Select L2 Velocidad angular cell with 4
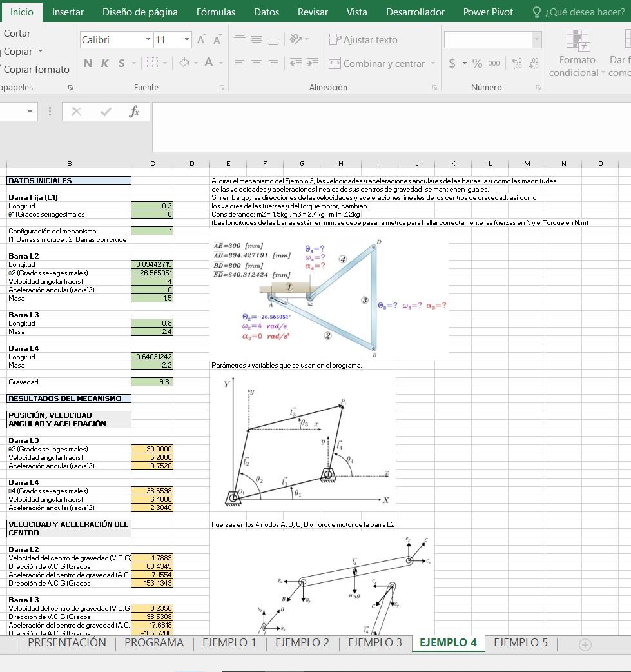The image size is (631, 672). 152,282
